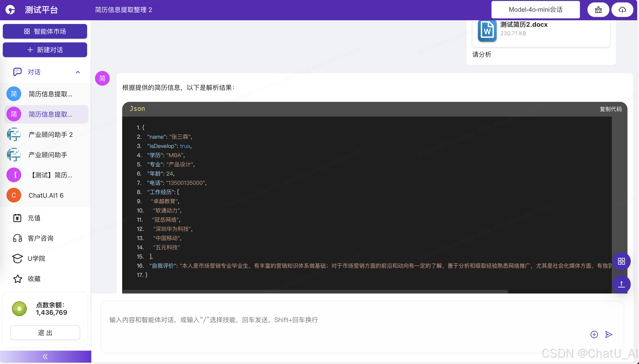This screenshot has width=639, height=364.
Task: Collapse the 对话 conversation list chevron
Action: point(78,72)
